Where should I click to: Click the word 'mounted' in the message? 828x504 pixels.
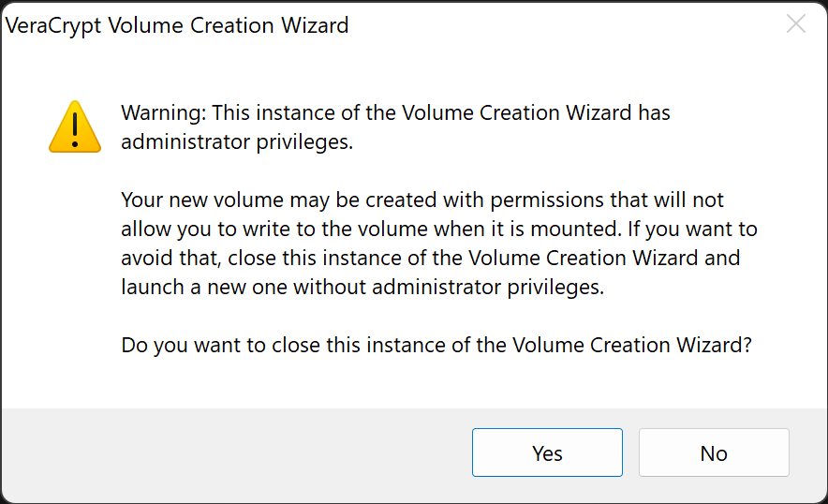pos(573,229)
